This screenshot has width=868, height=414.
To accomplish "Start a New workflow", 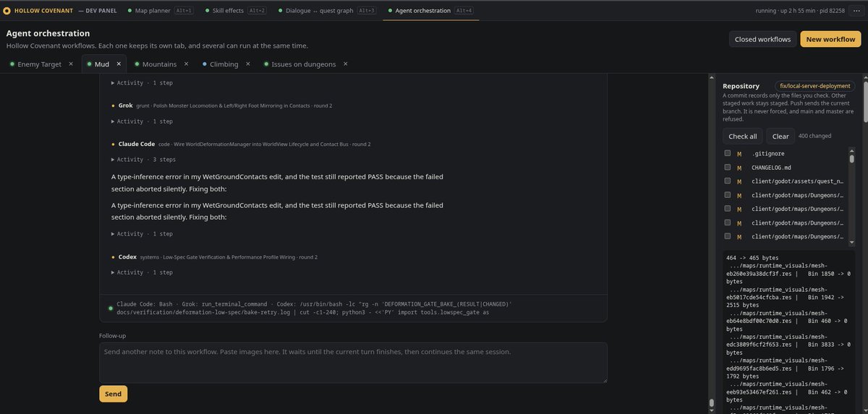I will pos(830,39).
